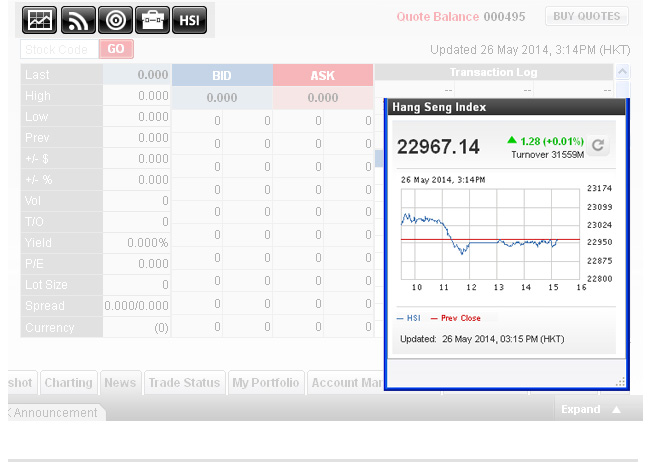Click the BID column header

(222, 75)
